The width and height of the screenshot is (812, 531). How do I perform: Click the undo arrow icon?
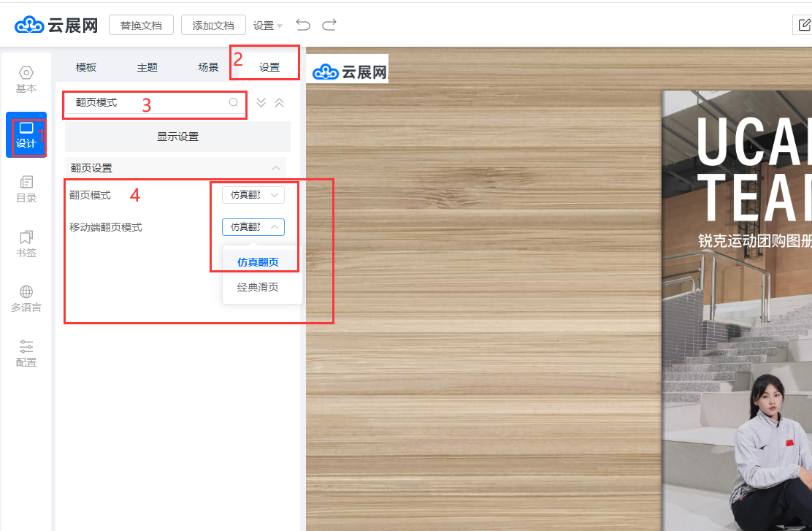click(303, 26)
